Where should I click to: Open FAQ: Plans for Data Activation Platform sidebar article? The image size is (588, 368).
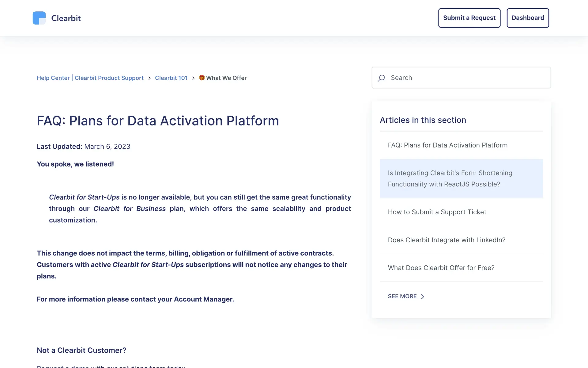[x=447, y=145]
